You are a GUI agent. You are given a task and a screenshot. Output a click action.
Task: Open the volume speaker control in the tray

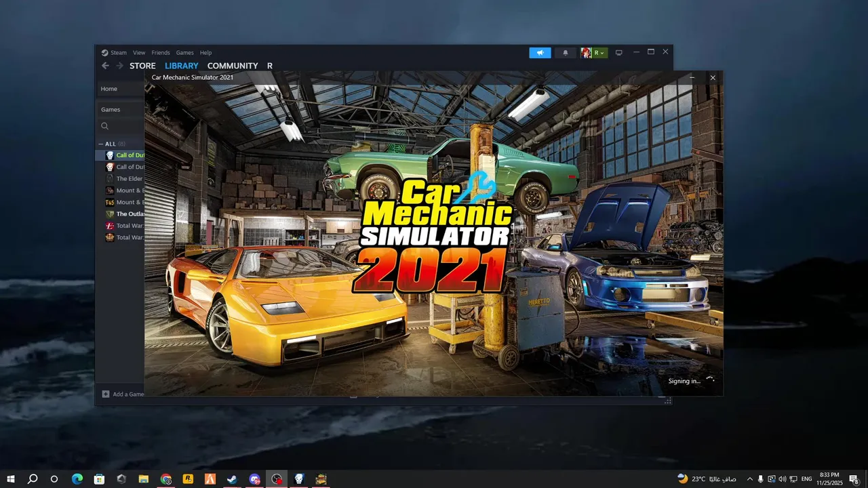click(x=783, y=479)
